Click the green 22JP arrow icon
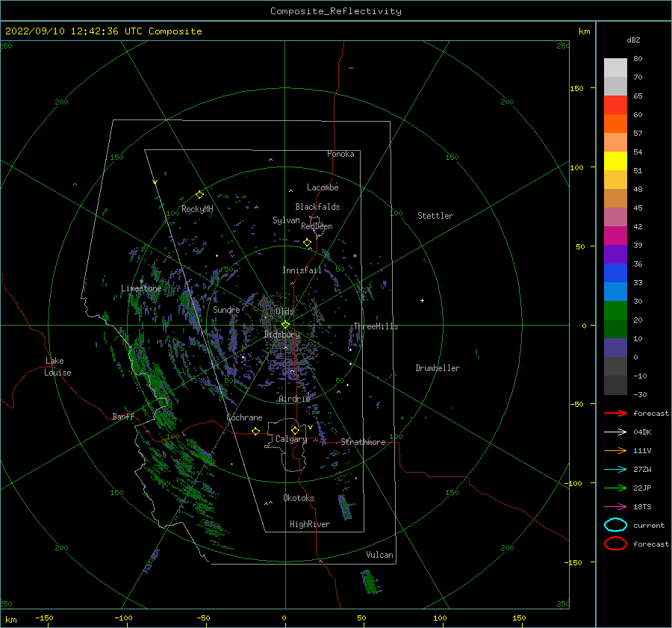Image resolution: width=672 pixels, height=628 pixels. (x=615, y=488)
